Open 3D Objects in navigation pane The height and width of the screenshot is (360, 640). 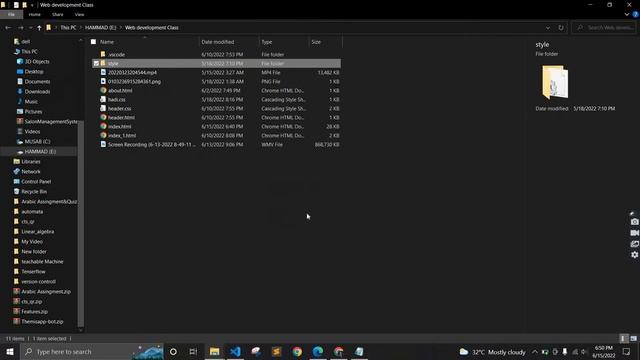(37, 62)
